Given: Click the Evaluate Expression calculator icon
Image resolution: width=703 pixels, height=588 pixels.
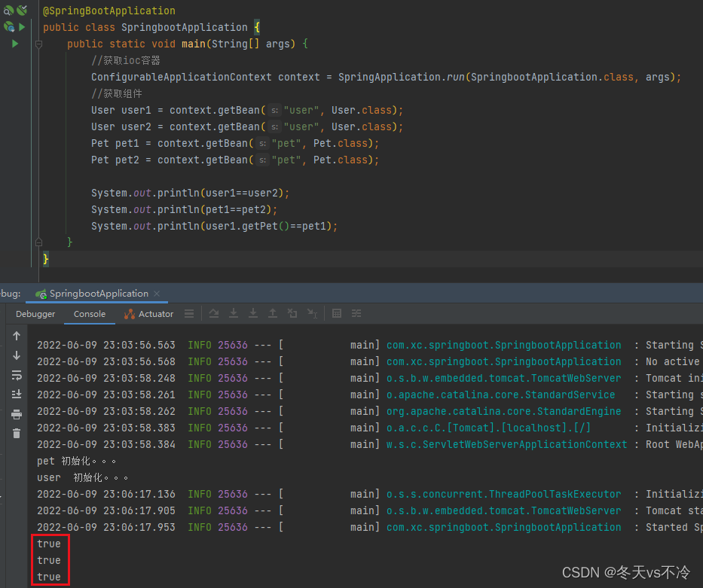Looking at the screenshot, I should 337,313.
